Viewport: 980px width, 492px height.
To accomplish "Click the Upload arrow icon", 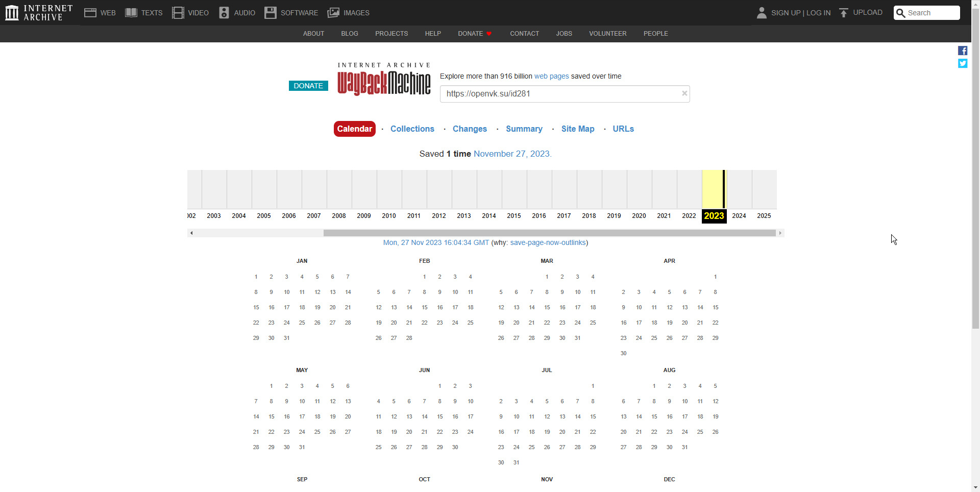I will pos(844,13).
